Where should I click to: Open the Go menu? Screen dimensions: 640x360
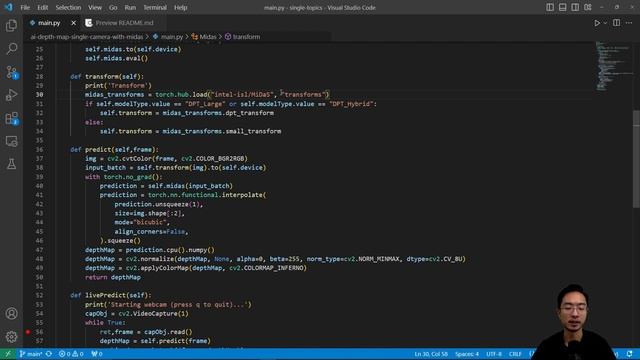pos(113,7)
